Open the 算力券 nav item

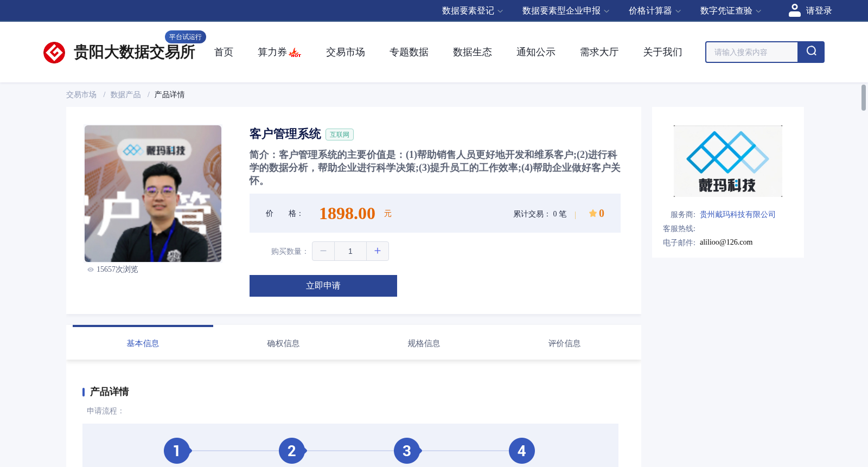click(x=272, y=52)
